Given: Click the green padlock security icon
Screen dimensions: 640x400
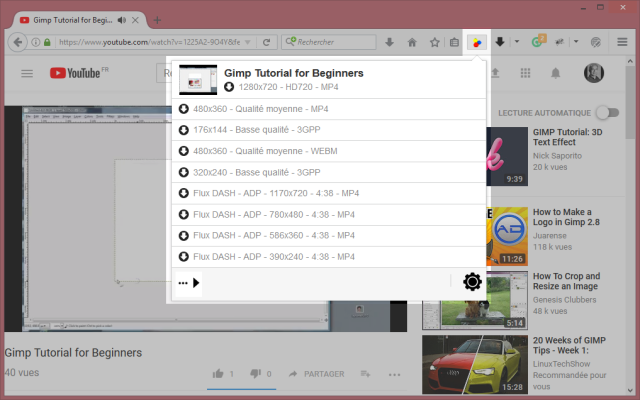Looking at the screenshot, I should [47, 42].
